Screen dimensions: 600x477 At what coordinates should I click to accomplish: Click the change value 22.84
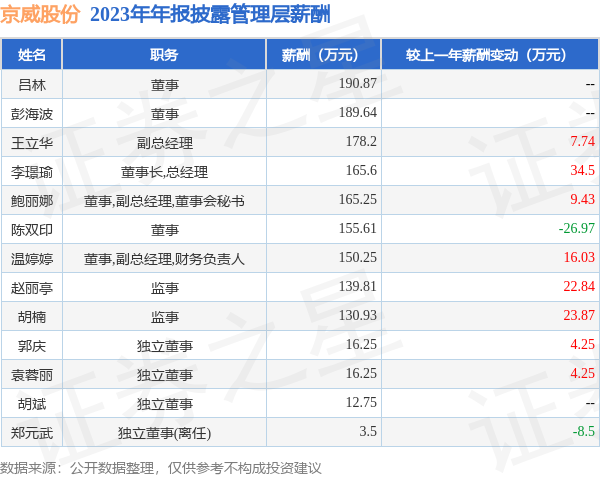click(x=579, y=286)
